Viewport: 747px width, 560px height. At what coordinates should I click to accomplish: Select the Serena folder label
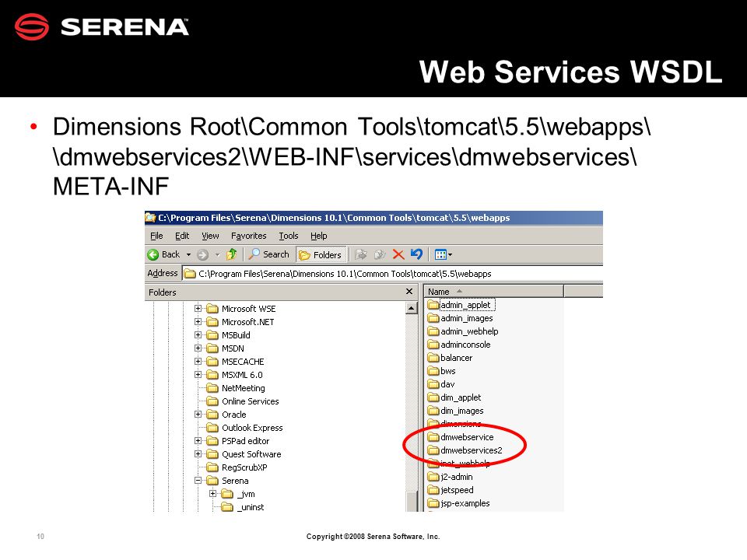pos(235,481)
